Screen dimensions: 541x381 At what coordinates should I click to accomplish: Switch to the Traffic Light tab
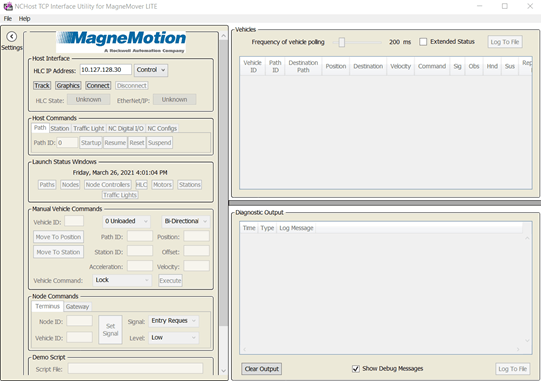[89, 128]
